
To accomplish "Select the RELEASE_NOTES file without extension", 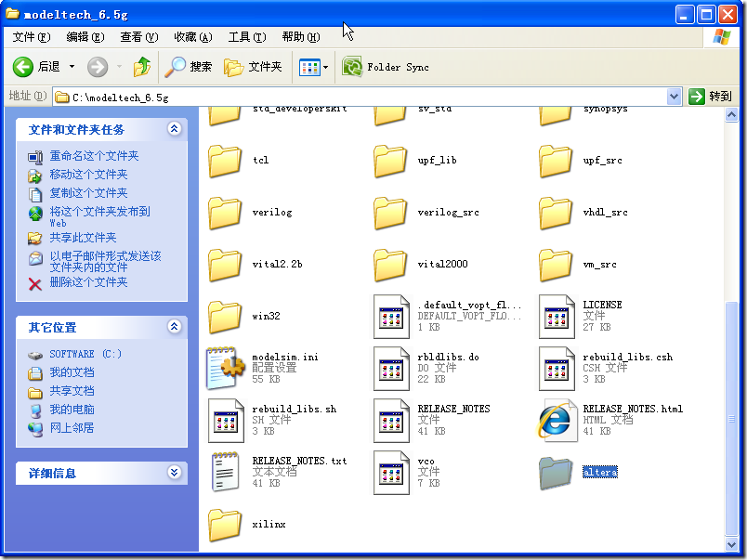I will (391, 421).
